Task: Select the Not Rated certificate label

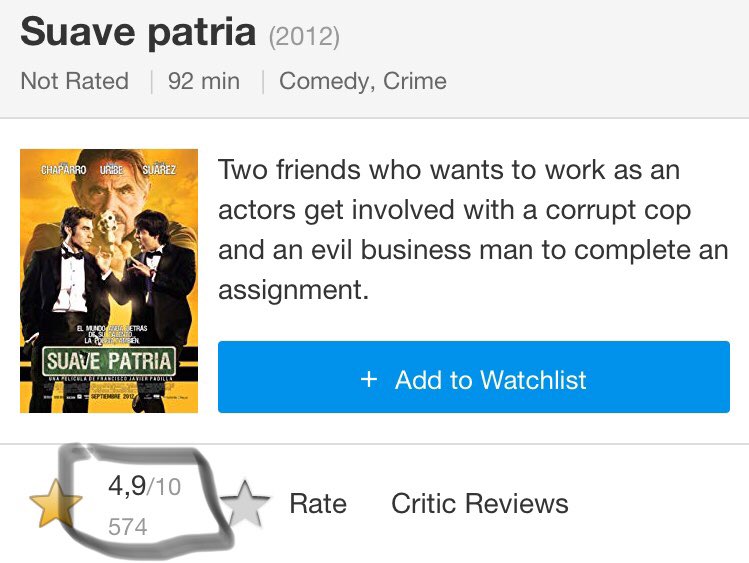Action: (75, 81)
